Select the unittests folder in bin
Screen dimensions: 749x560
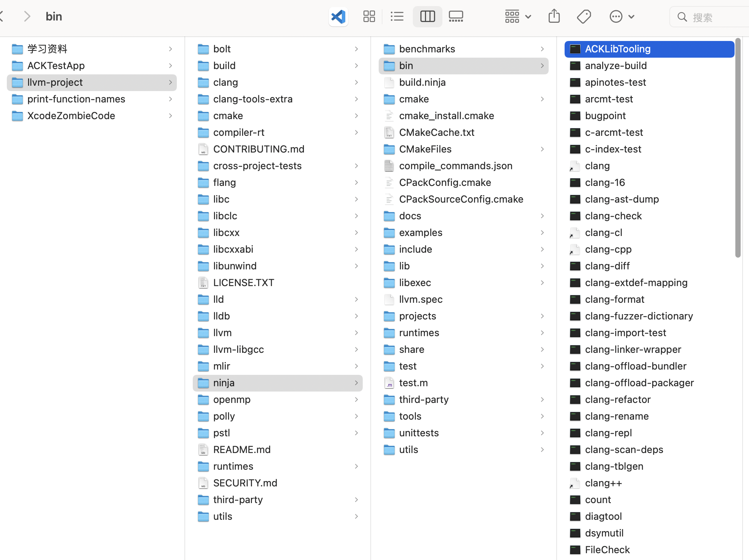click(x=419, y=433)
